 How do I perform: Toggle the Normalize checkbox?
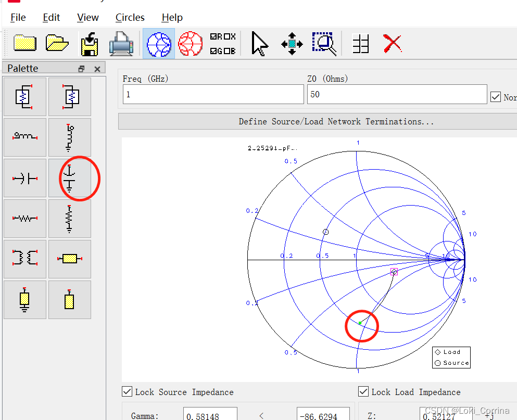tap(496, 97)
